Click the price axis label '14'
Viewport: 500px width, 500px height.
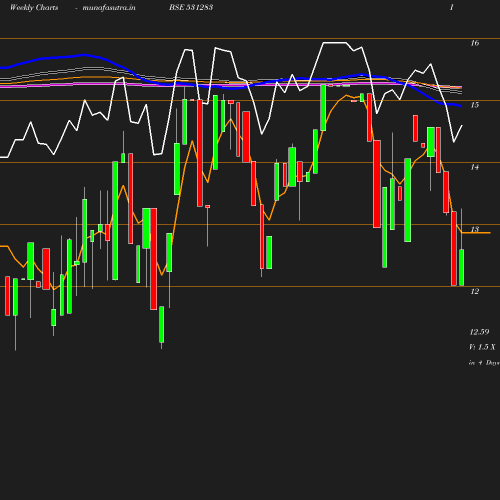(475, 167)
